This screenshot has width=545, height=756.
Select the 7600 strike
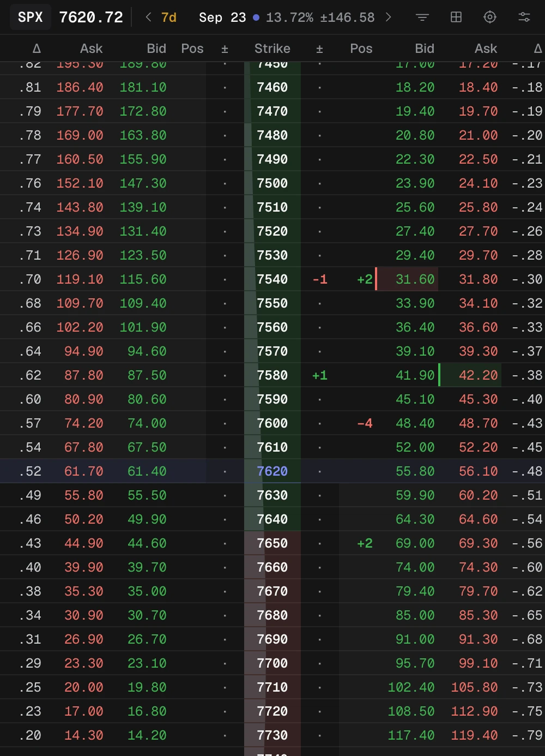(x=272, y=423)
